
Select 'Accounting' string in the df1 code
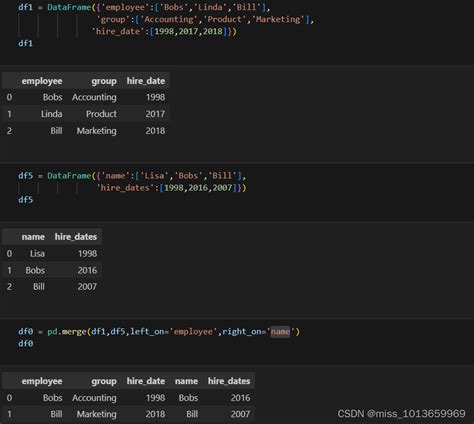coord(169,19)
